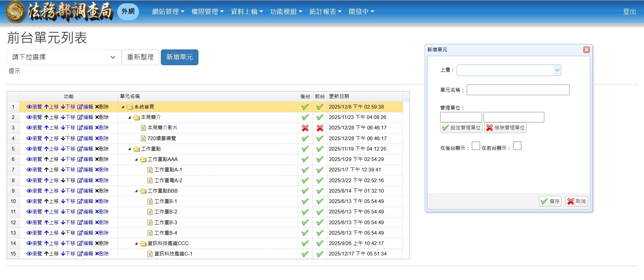Open the 請下拉選擇 dropdown
The width and height of the screenshot is (644, 280).
coord(64,57)
